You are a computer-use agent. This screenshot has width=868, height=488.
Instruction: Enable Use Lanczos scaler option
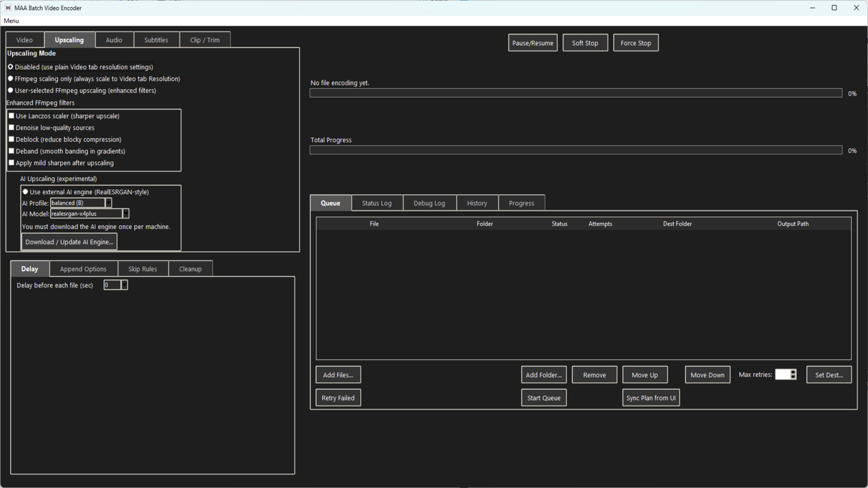tap(12, 116)
